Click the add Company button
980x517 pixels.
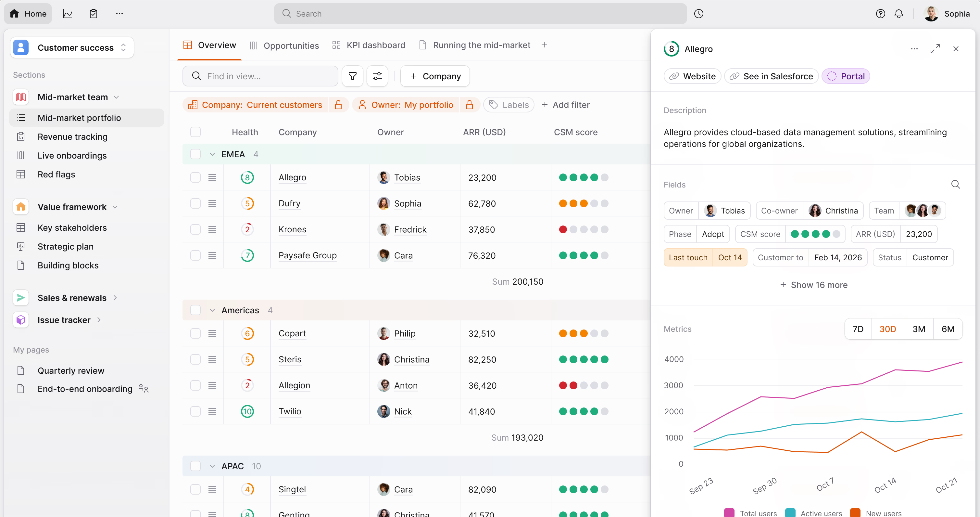(435, 76)
